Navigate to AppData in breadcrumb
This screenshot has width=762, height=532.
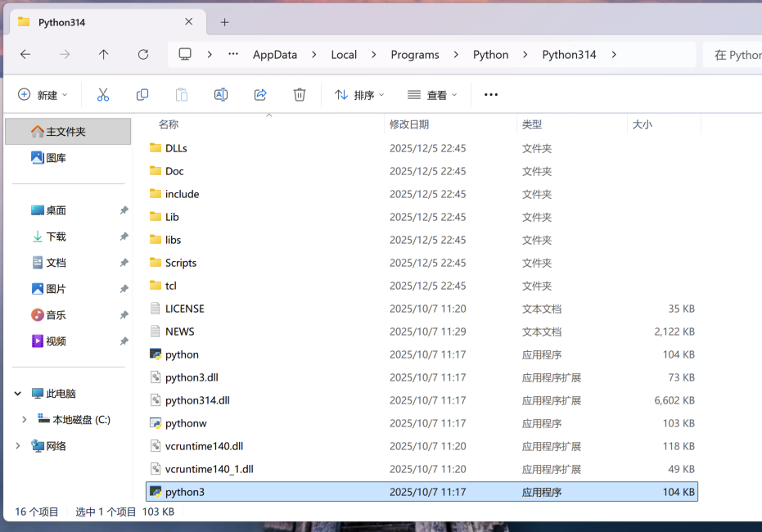[275, 54]
